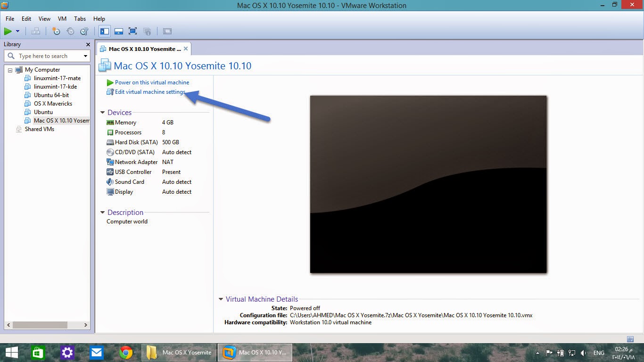
Task: Open the VM menu
Action: pos(62,18)
